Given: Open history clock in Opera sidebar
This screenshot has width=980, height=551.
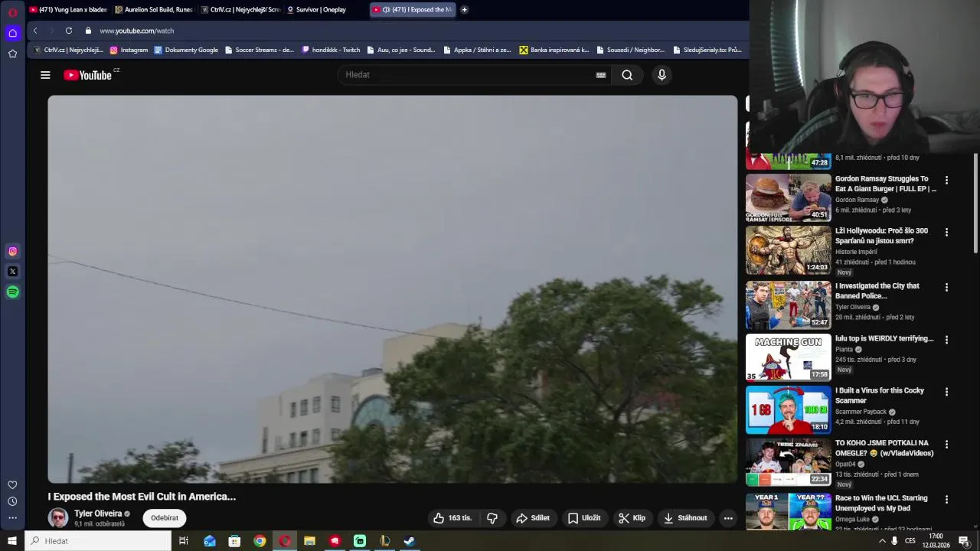Looking at the screenshot, I should [12, 501].
